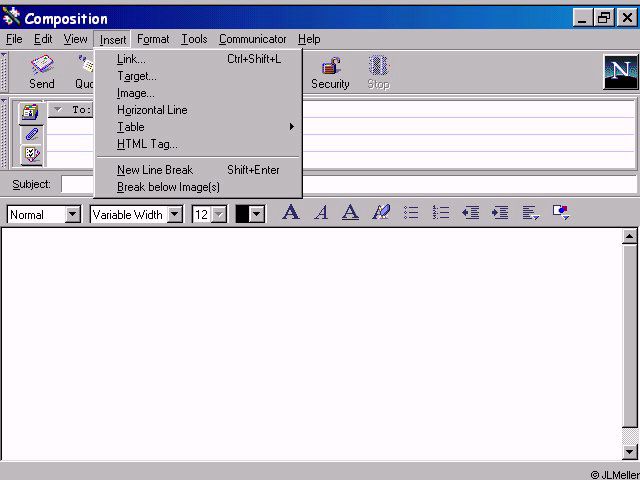Click the Send toolbar button
This screenshot has height=480, width=640.
click(x=42, y=72)
